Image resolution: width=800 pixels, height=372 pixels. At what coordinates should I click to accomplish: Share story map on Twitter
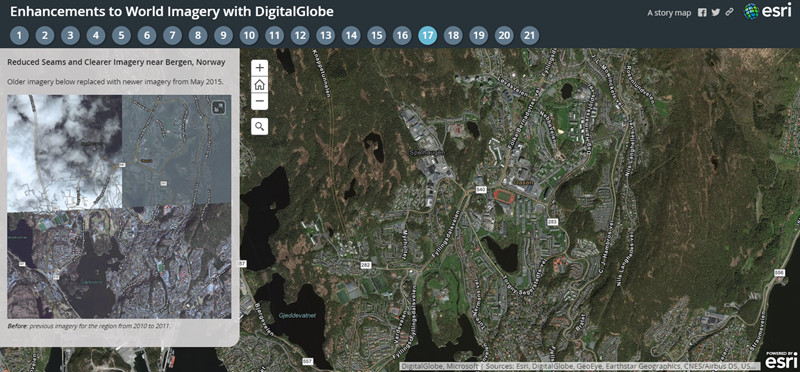[716, 13]
